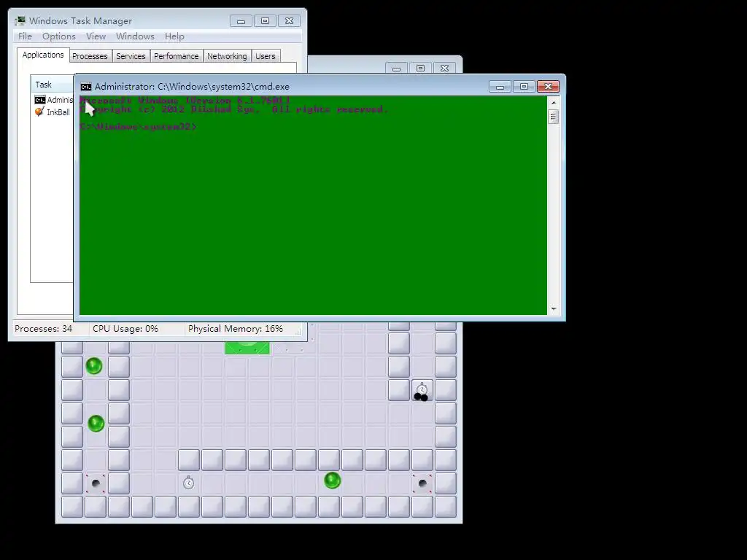Click the Task column header

pyautogui.click(x=52, y=85)
